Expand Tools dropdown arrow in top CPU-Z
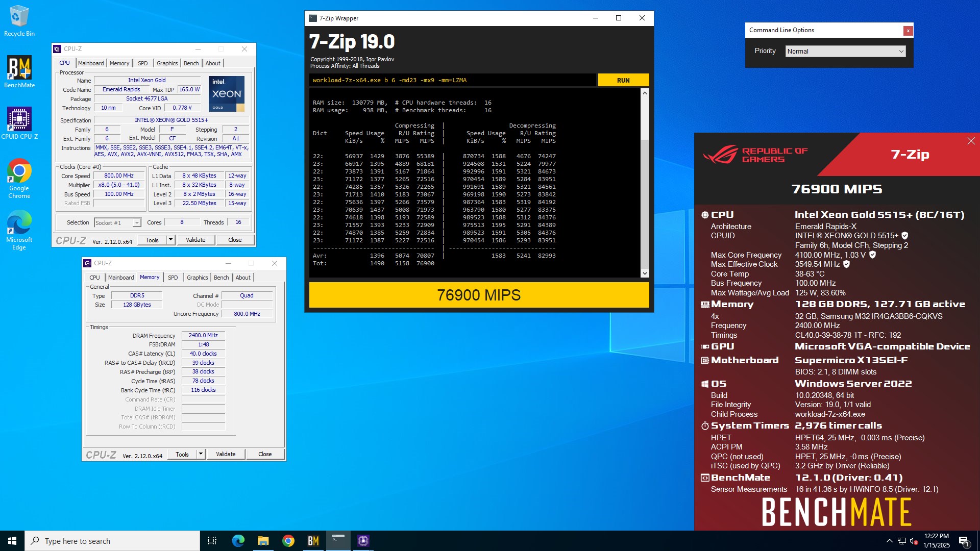 (x=170, y=240)
